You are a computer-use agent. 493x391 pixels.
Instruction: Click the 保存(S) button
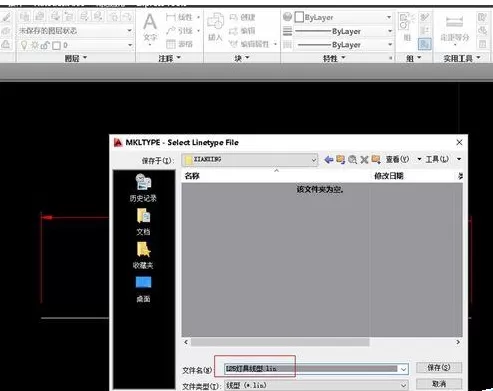tap(439, 367)
